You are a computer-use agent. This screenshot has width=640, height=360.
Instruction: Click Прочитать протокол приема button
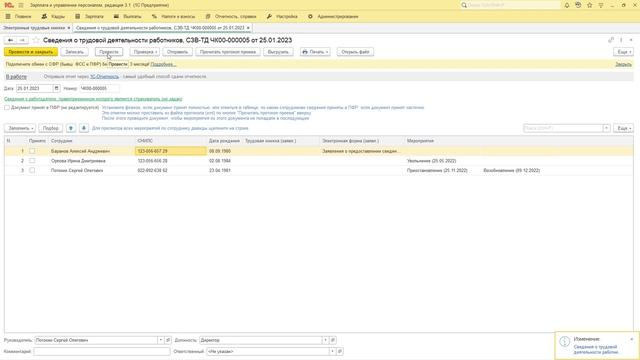coord(228,52)
